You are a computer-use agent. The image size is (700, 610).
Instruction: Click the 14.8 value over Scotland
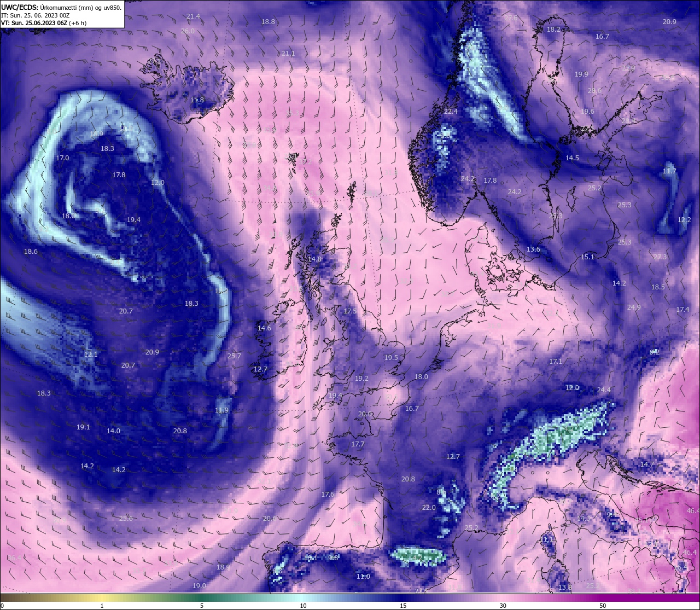(314, 259)
